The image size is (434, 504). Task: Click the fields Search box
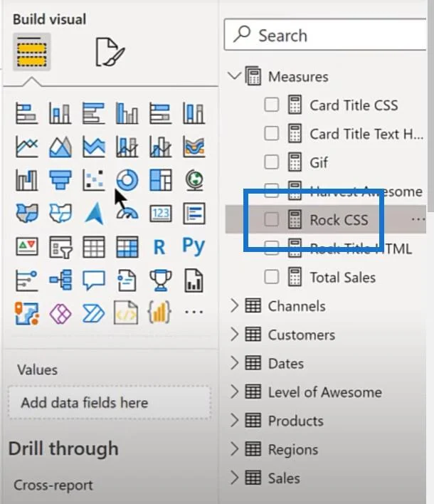point(325,35)
